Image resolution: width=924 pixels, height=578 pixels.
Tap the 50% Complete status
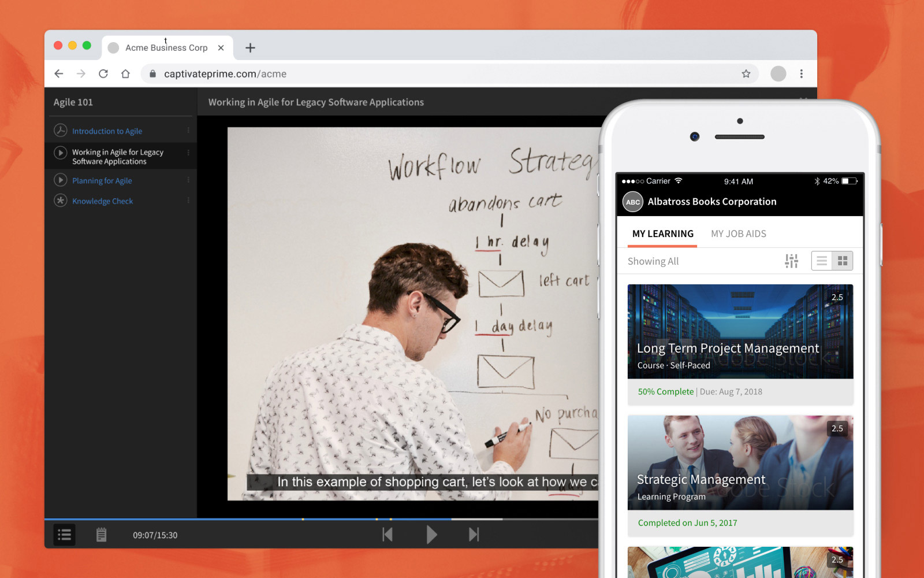coord(666,392)
